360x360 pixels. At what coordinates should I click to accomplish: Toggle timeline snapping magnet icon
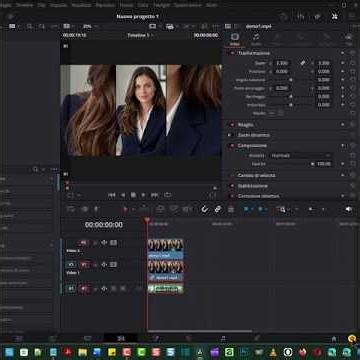click(x=204, y=209)
